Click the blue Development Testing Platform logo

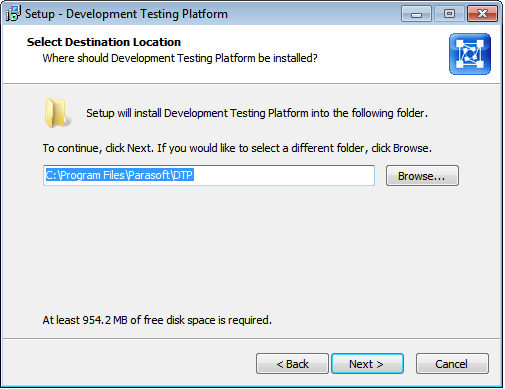(x=470, y=54)
